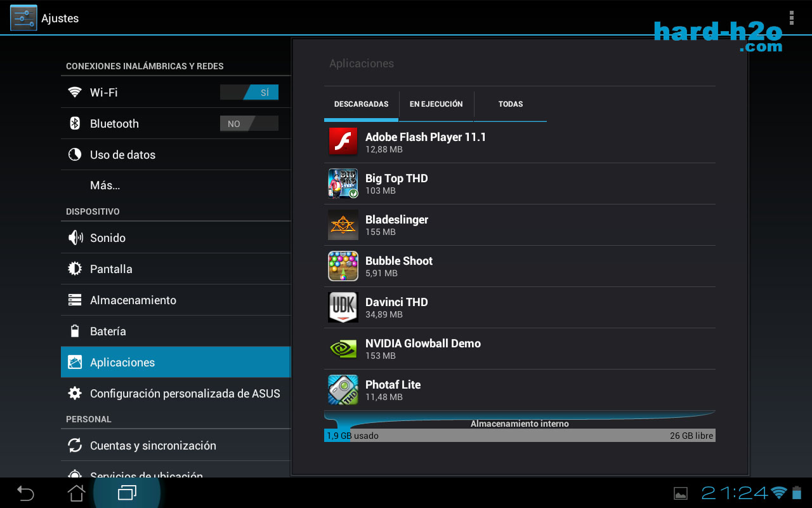Open Big Top THD app details
Image resolution: width=812 pixels, height=508 pixels.
tap(520, 184)
